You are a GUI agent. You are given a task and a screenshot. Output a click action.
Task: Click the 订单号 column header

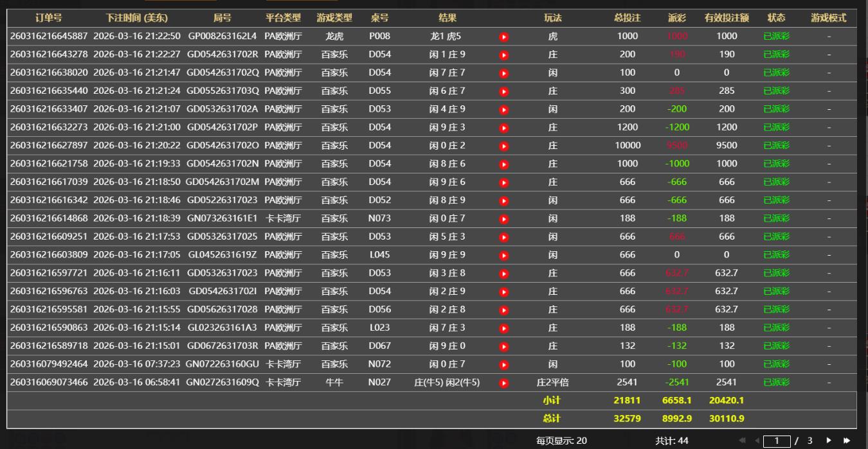point(49,18)
